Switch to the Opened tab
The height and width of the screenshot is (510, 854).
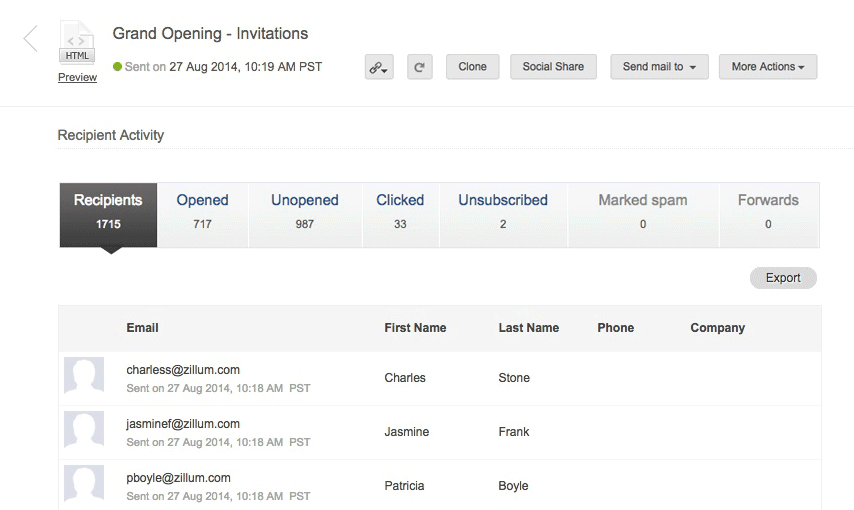point(202,211)
